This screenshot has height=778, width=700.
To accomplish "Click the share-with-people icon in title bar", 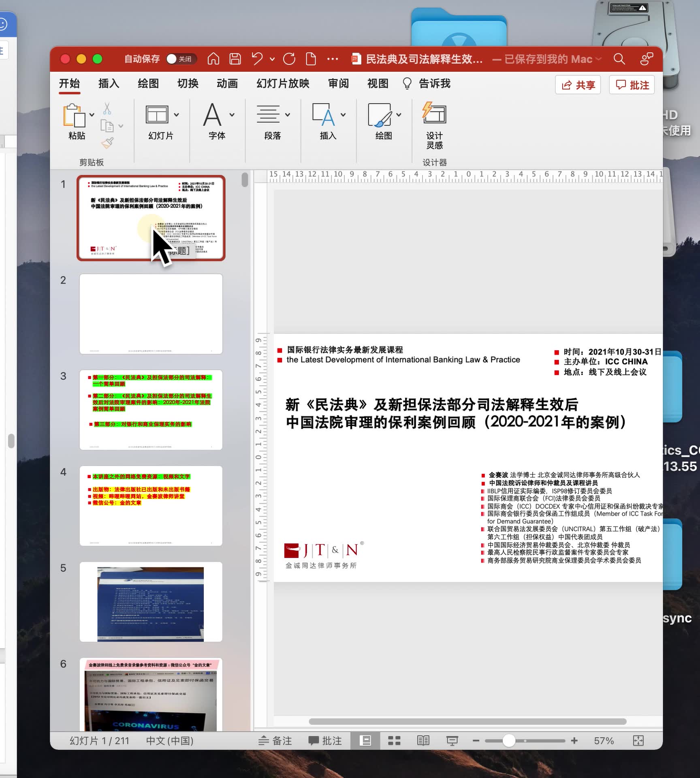I will click(x=647, y=59).
